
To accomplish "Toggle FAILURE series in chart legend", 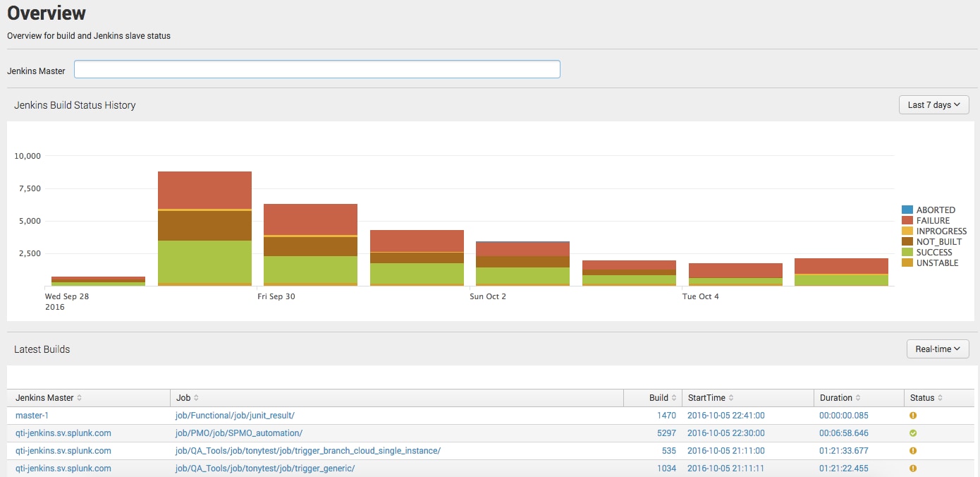I will 933,221.
